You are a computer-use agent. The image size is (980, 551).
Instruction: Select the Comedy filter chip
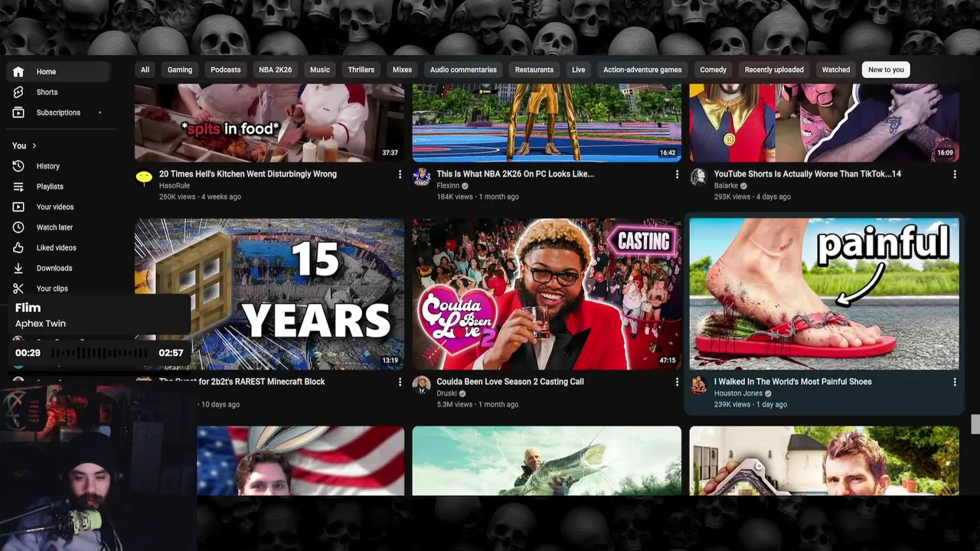pyautogui.click(x=713, y=70)
